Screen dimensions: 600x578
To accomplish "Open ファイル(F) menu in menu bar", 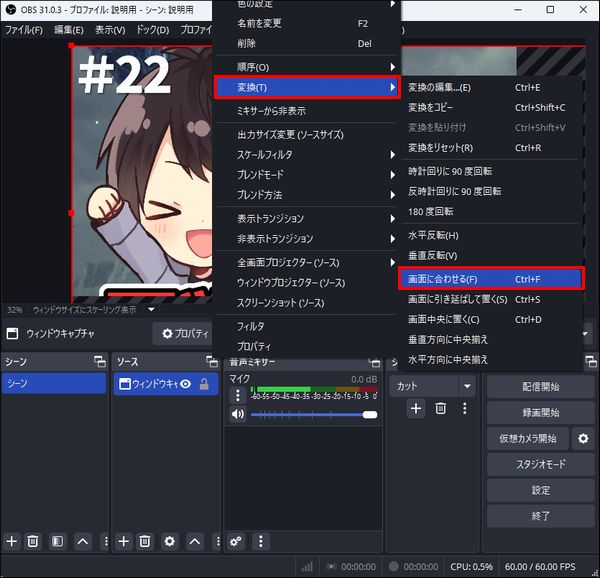I will pos(24,30).
